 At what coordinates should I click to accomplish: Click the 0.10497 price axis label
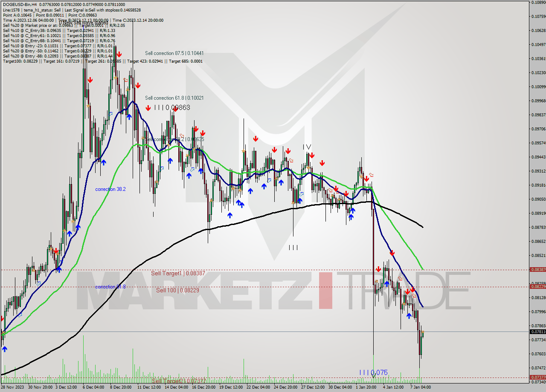(539, 44)
